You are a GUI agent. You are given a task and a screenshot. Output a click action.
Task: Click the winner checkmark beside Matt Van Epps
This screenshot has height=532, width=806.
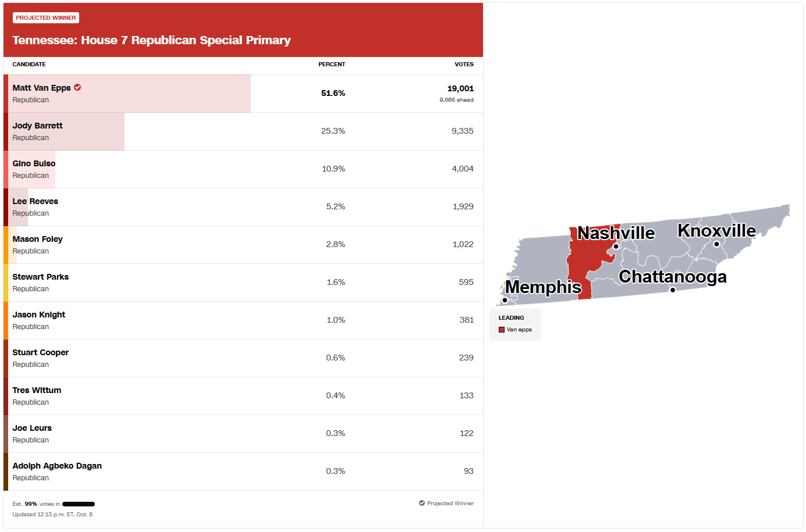pyautogui.click(x=77, y=87)
